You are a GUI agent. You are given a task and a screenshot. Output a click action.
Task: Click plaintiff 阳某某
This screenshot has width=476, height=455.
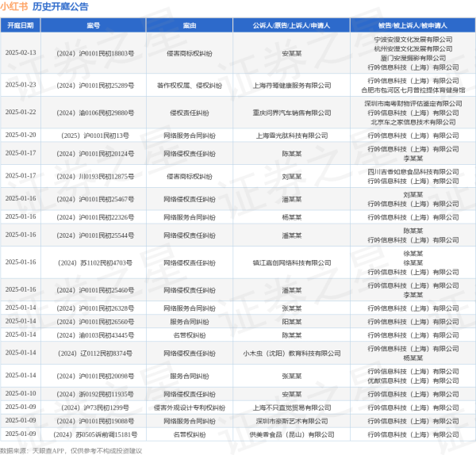(292, 322)
